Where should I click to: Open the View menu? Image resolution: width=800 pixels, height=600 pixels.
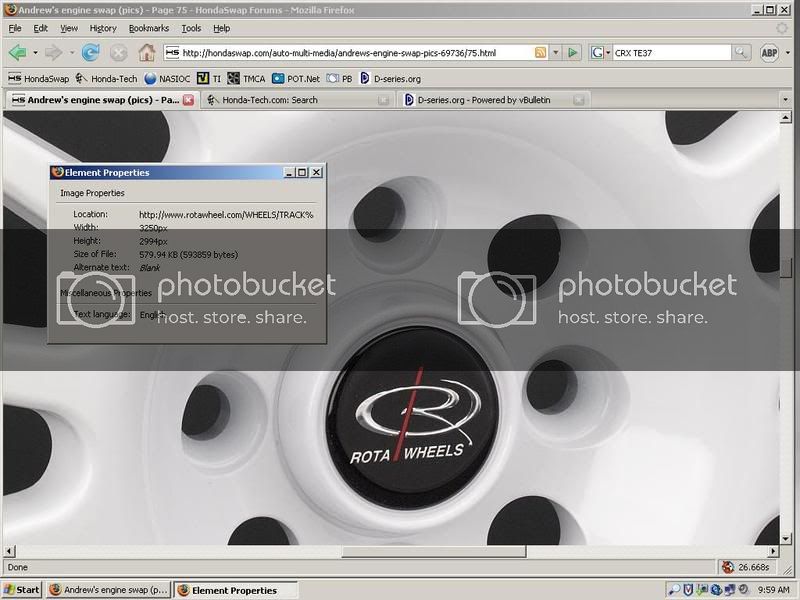pos(69,28)
